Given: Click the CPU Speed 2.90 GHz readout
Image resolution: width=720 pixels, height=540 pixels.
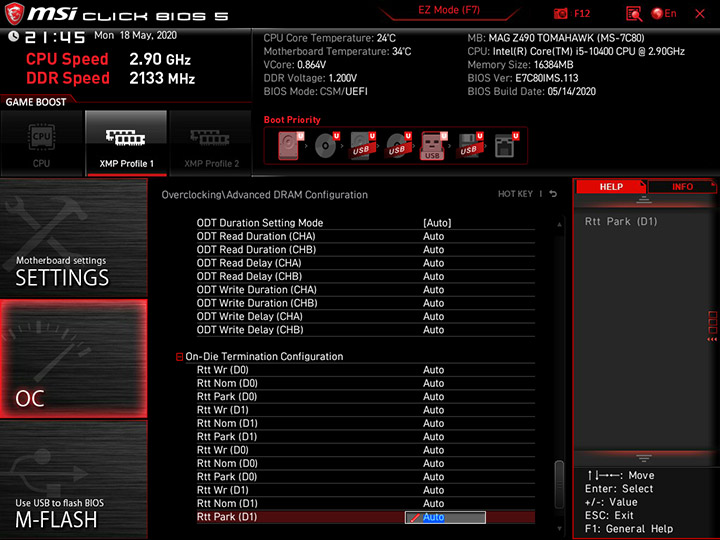Looking at the screenshot, I should pyautogui.click(x=108, y=59).
